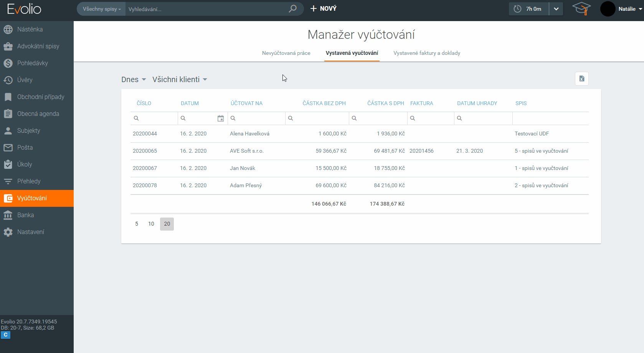Open Nastavení settings in sidebar
The height and width of the screenshot is (353, 644).
pos(31,232)
